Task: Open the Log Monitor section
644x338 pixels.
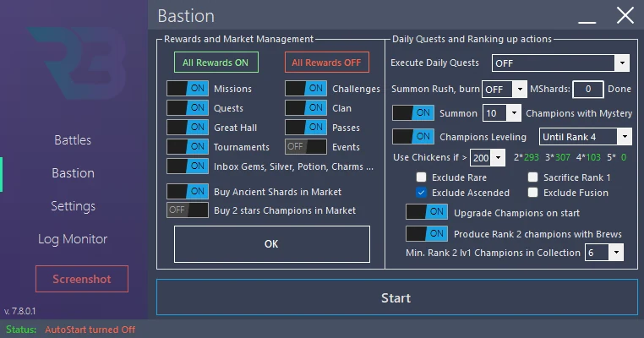Action: pos(73,239)
